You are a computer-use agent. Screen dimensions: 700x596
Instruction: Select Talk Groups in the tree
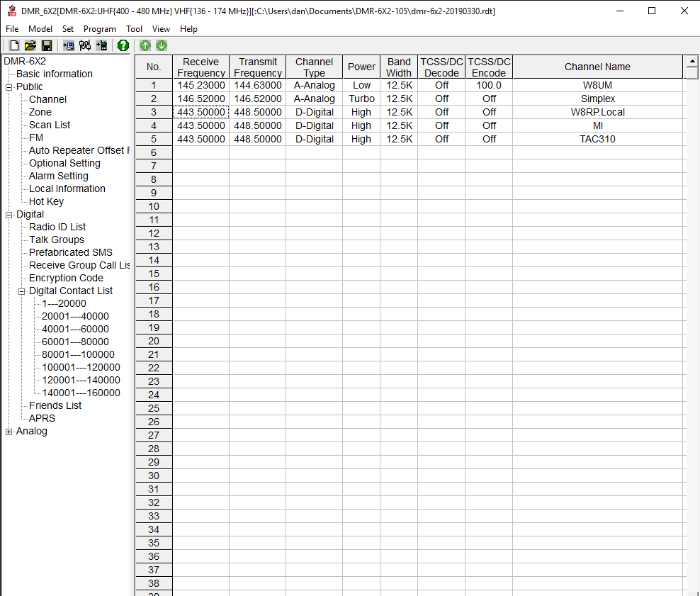57,240
